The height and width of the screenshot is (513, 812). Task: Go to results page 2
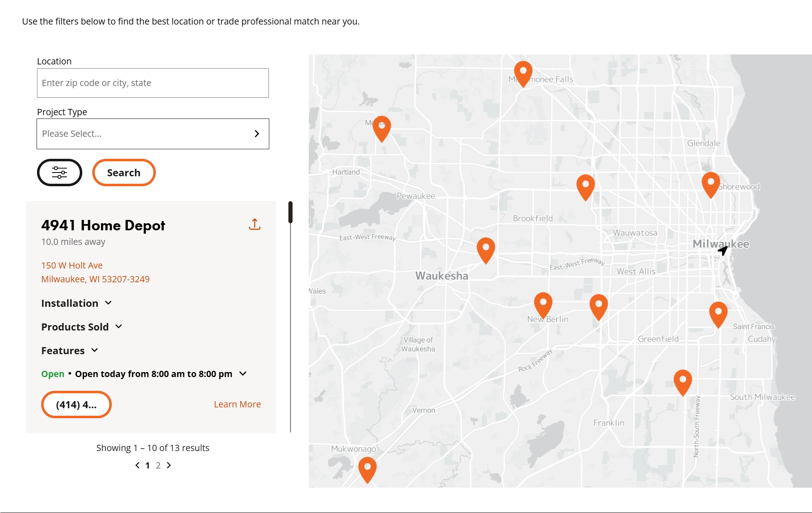coord(158,466)
